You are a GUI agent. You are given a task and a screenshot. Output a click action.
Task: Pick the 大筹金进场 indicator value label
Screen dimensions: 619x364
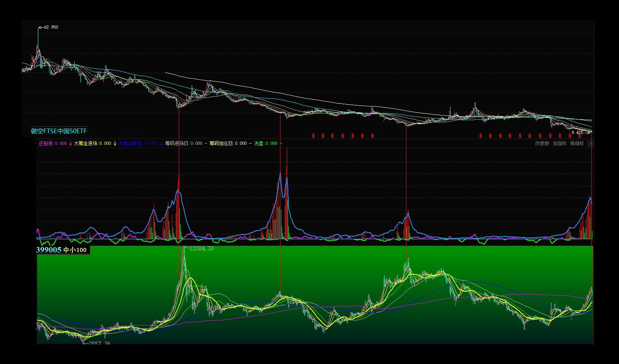click(92, 144)
